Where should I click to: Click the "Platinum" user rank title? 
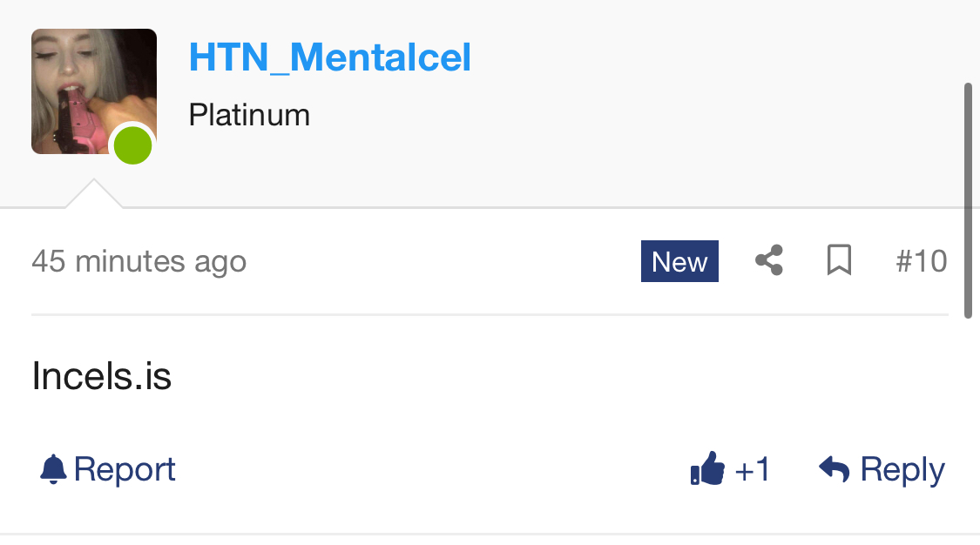249,115
